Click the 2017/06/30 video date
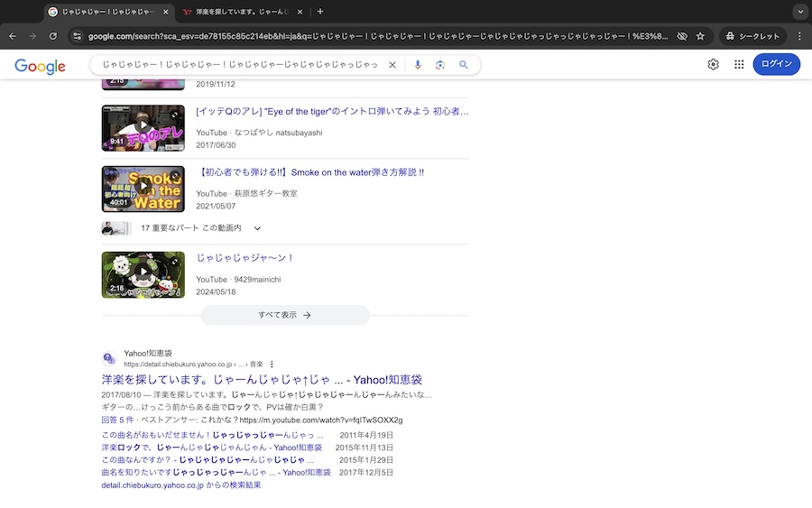812x508 pixels. coord(216,145)
